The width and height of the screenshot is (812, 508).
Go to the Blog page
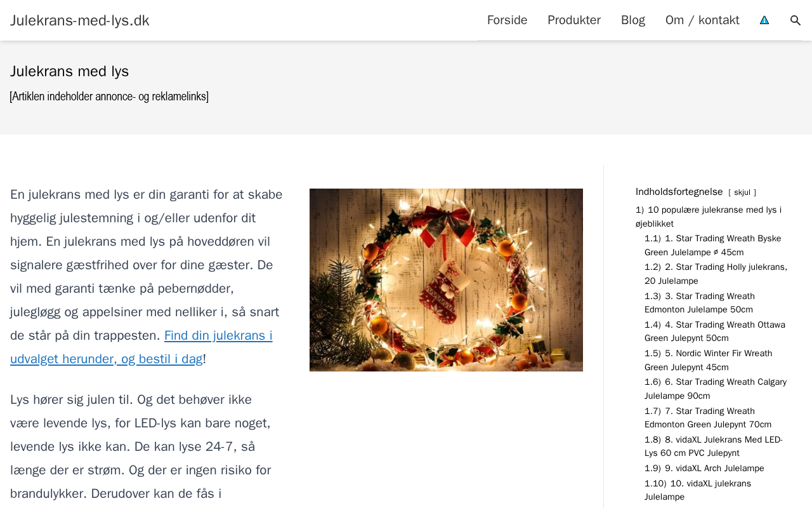[x=633, y=20]
